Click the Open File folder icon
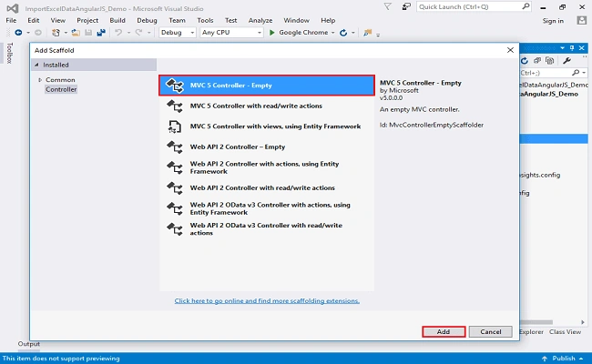Image resolution: width=592 pixels, height=364 pixels. click(x=76, y=33)
